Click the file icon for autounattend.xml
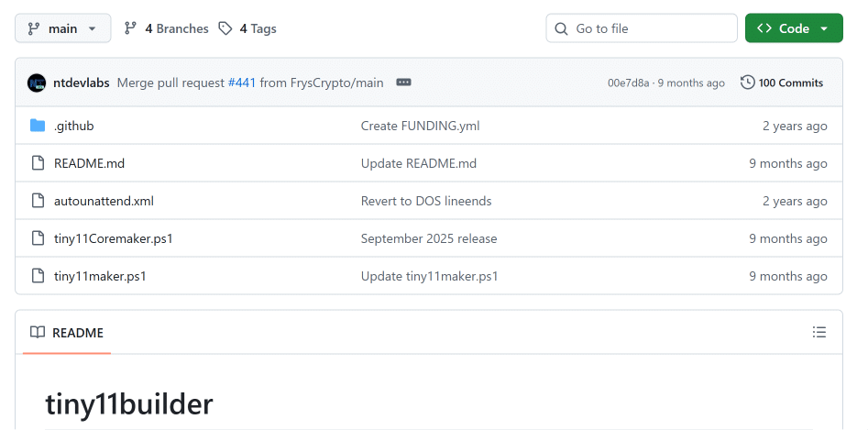This screenshot has height=430, width=868. pos(38,201)
